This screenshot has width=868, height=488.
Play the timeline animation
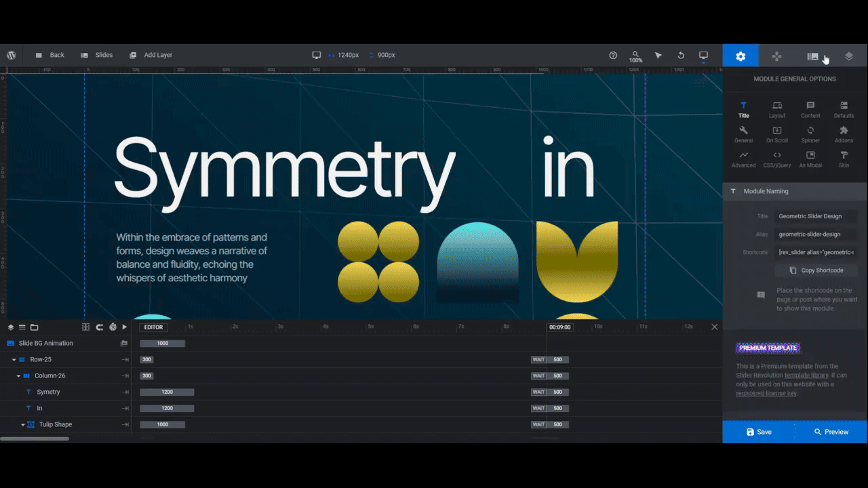[x=124, y=327]
